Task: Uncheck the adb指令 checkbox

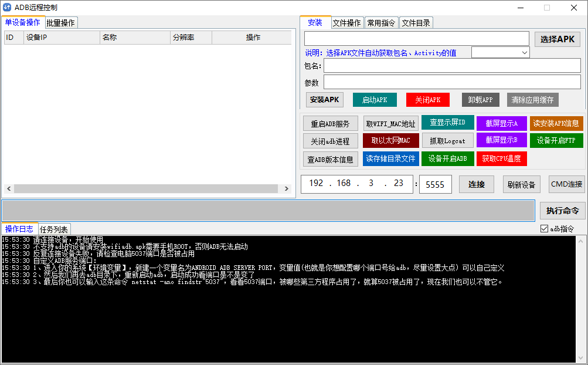Action: pyautogui.click(x=544, y=228)
